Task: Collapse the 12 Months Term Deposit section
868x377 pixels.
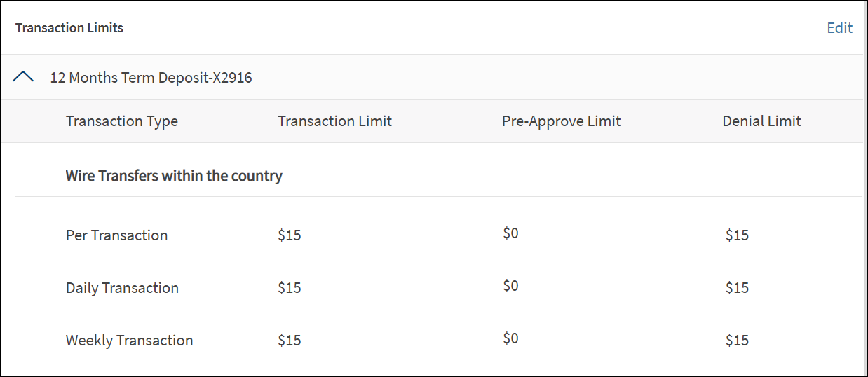Action: (23, 78)
